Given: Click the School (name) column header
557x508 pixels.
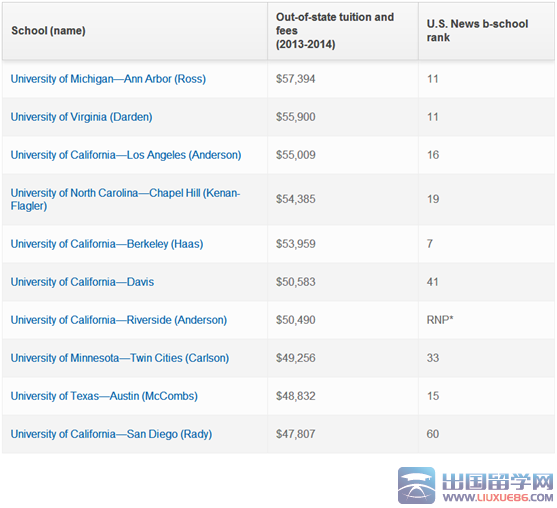Looking at the screenshot, I should 48,31.
